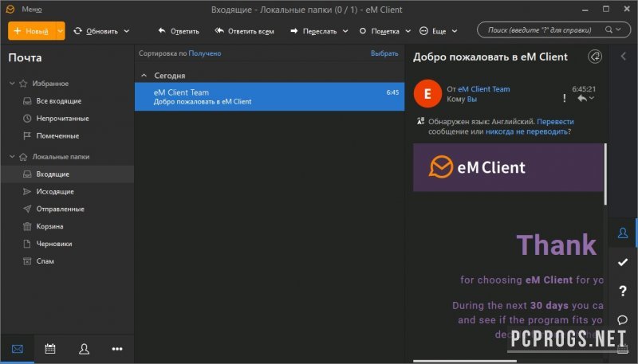The image size is (638, 364).
Task: Click the Обновить refresh button
Action: 96,31
